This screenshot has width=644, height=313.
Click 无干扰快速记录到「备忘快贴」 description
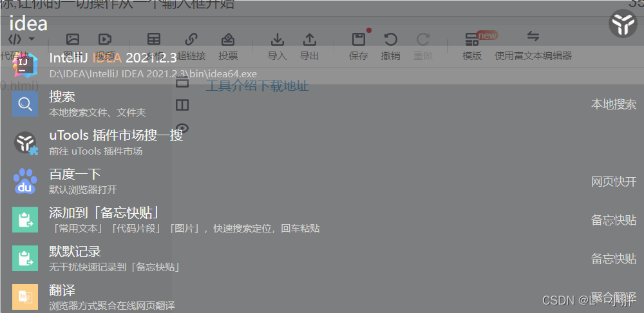[115, 267]
